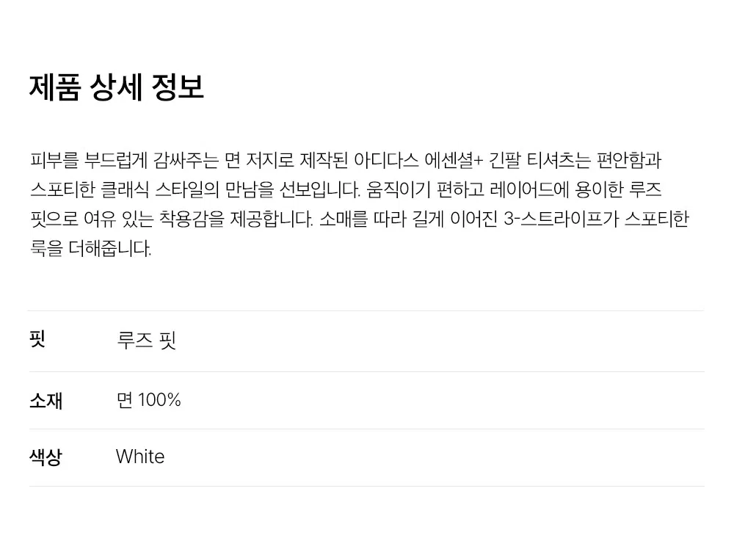Click the 면 100% material value
The height and width of the screenshot is (560, 734).
pyautogui.click(x=148, y=400)
